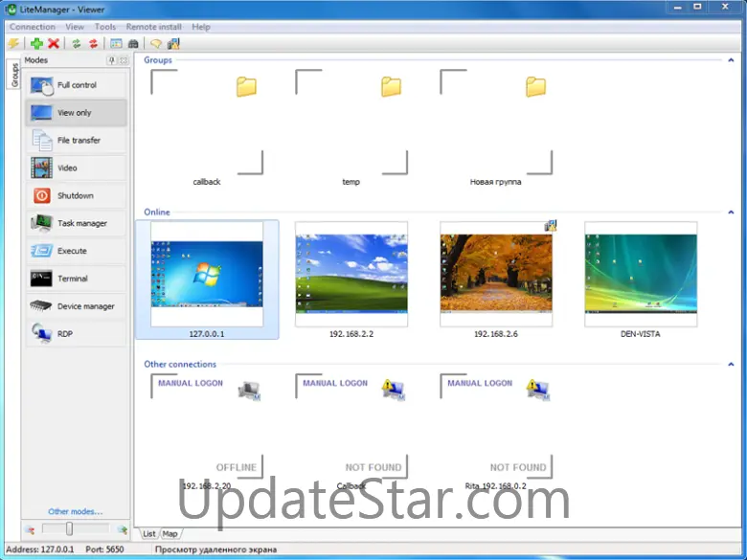Image resolution: width=747 pixels, height=560 pixels.
Task: Select File transfer mode
Action: click(77, 141)
